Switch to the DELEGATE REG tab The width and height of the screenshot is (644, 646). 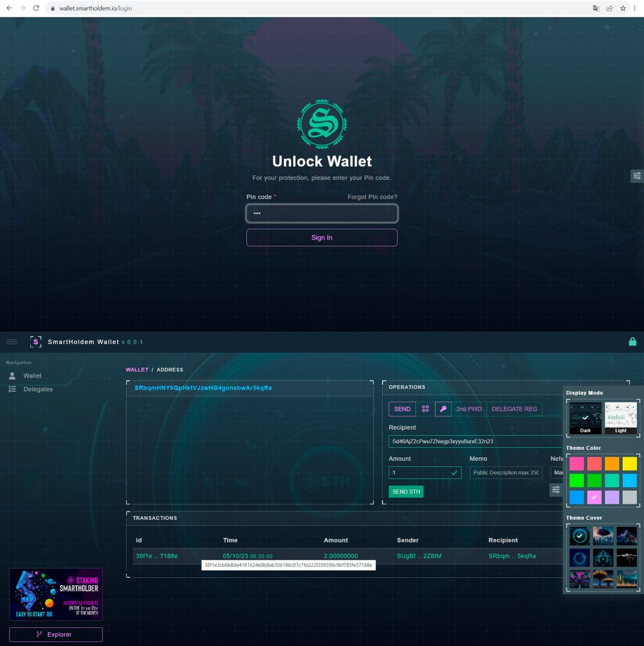pyautogui.click(x=514, y=409)
